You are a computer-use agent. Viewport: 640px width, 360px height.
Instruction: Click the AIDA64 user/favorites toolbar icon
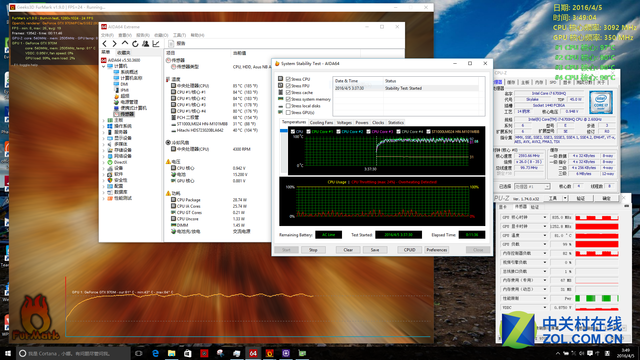[145, 43]
